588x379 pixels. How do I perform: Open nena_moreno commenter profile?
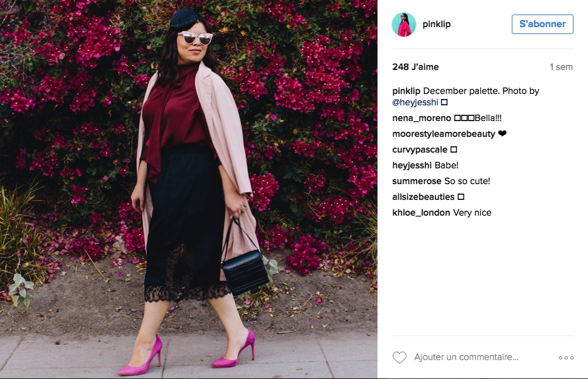tap(422, 118)
